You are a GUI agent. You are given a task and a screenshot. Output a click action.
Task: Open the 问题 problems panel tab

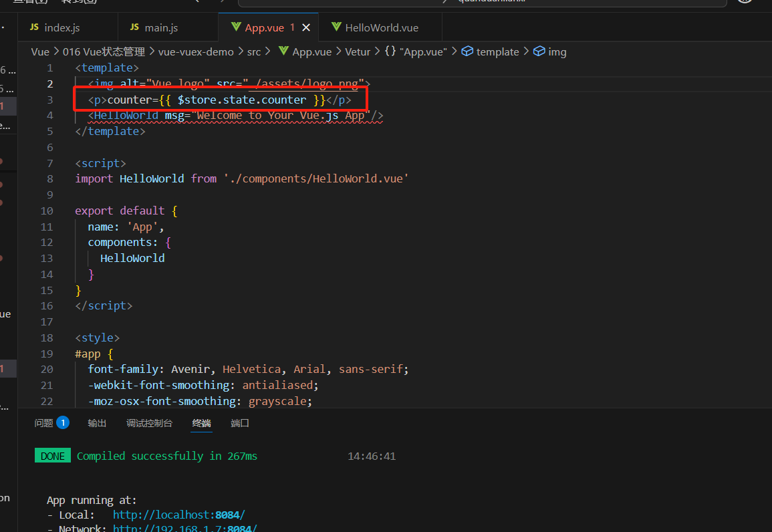click(x=44, y=423)
